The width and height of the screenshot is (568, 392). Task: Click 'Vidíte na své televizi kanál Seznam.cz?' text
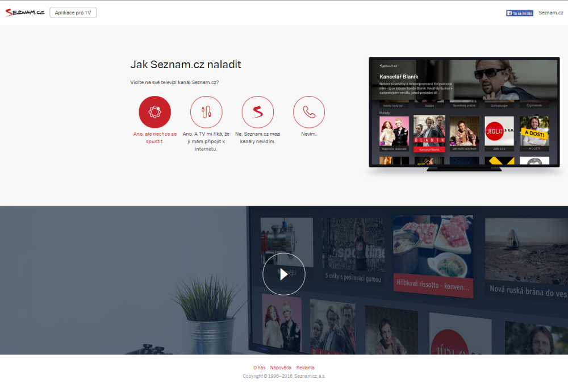pos(174,82)
